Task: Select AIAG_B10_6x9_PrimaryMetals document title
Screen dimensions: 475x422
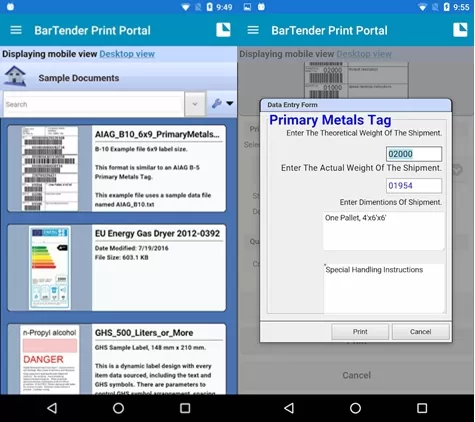Action: tap(157, 134)
